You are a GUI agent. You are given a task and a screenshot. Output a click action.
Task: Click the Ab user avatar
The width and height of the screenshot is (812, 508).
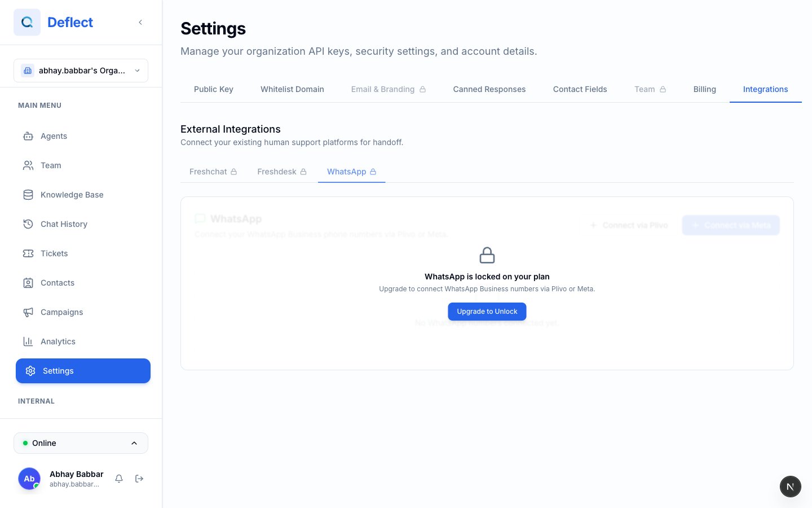[29, 479]
